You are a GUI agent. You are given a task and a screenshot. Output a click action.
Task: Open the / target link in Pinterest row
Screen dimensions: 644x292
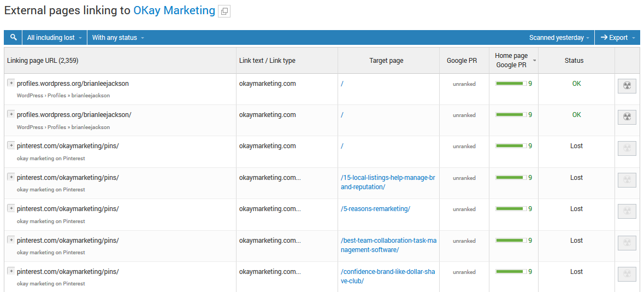[342, 146]
